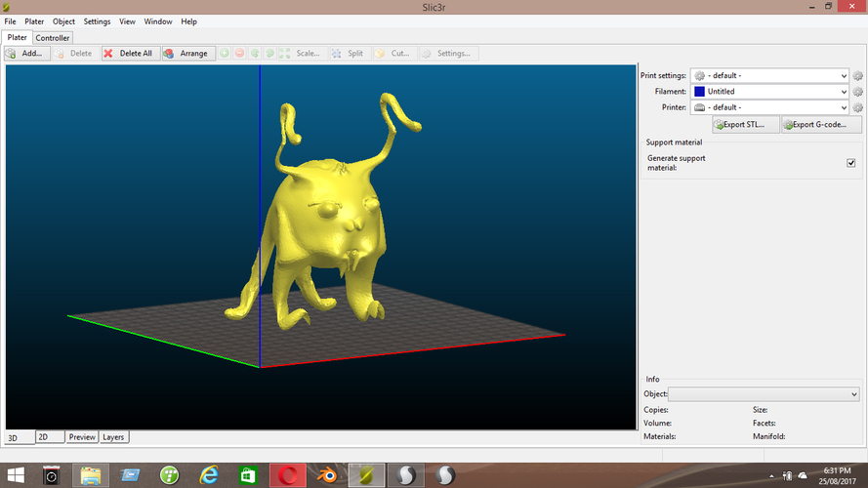Click the Slic3r app icon in title bar
Screen dimensions: 868x488
[x=6, y=7]
